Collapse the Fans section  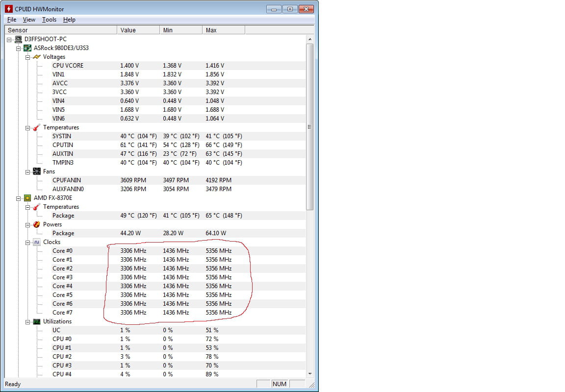coord(28,172)
